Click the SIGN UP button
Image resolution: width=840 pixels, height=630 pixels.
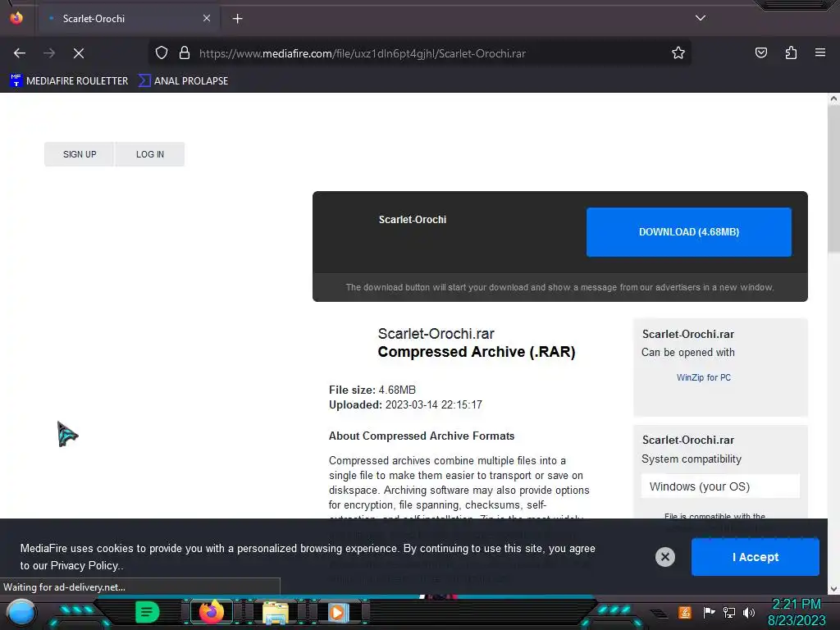point(80,154)
